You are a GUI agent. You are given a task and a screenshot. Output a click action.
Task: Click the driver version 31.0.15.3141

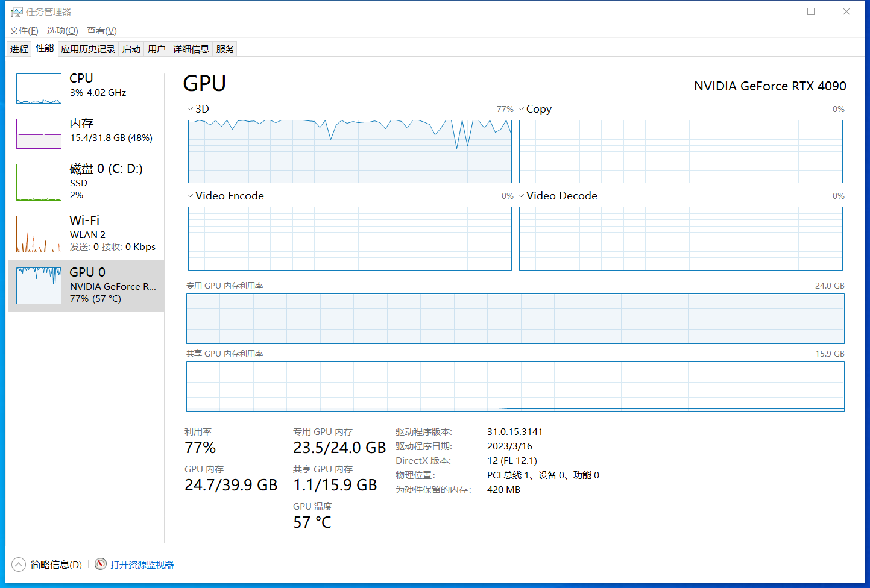click(x=515, y=432)
